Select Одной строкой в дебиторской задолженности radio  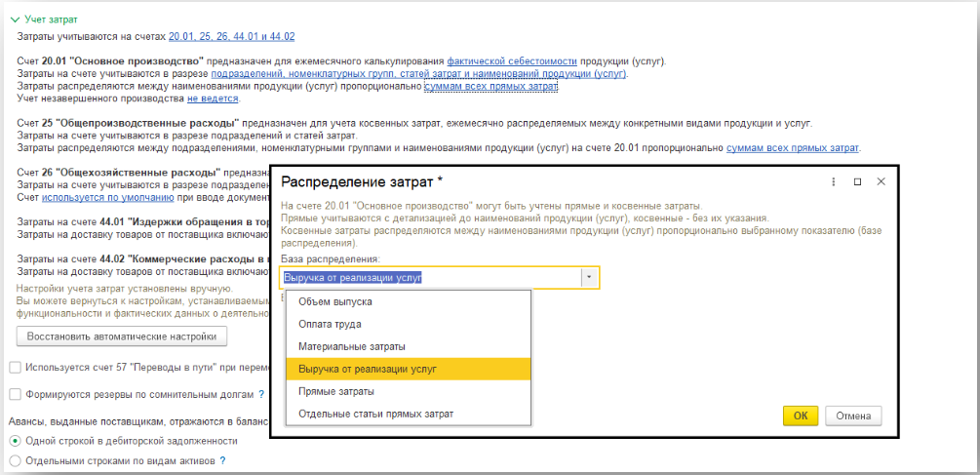14,441
